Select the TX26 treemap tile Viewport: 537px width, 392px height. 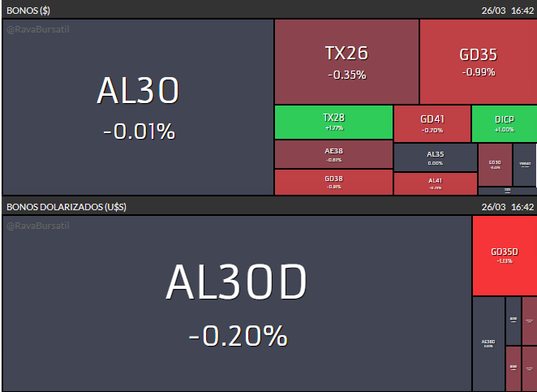click(346, 62)
